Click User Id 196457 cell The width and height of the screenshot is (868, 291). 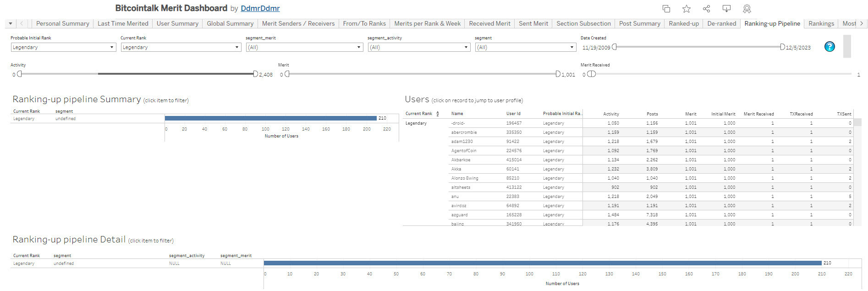pos(514,123)
